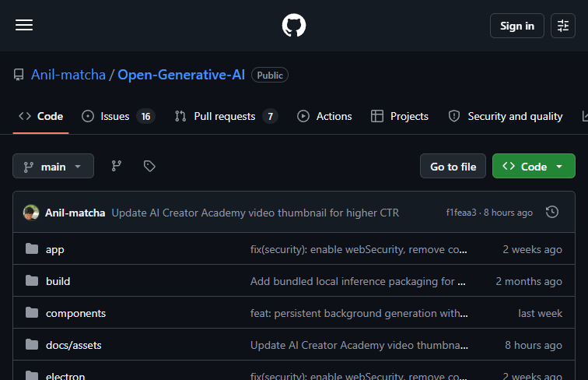
Task: Open docs/assets row's commit message link
Action: pos(359,346)
